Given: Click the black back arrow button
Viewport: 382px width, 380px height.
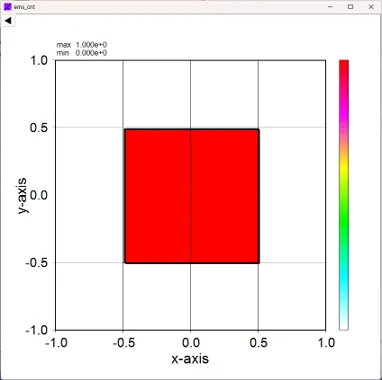Looking at the screenshot, I should point(8,21).
